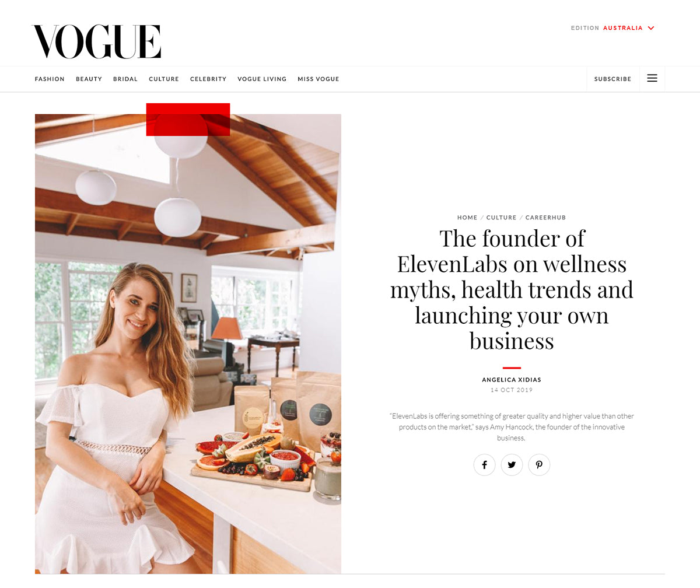
Task: Click the Subscribe button
Action: (x=612, y=79)
